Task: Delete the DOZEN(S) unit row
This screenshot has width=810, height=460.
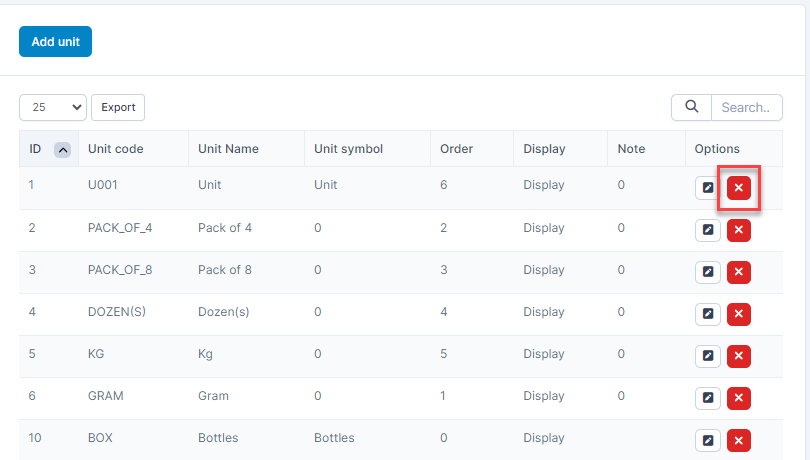Action: point(738,314)
